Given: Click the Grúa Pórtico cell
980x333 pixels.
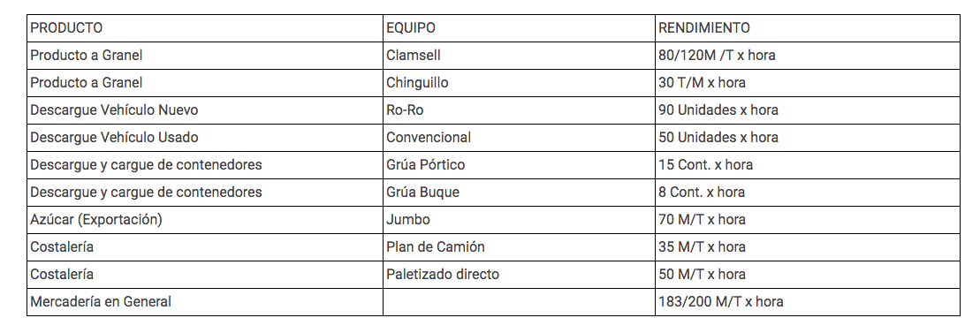Looking at the screenshot, I should (x=519, y=165).
